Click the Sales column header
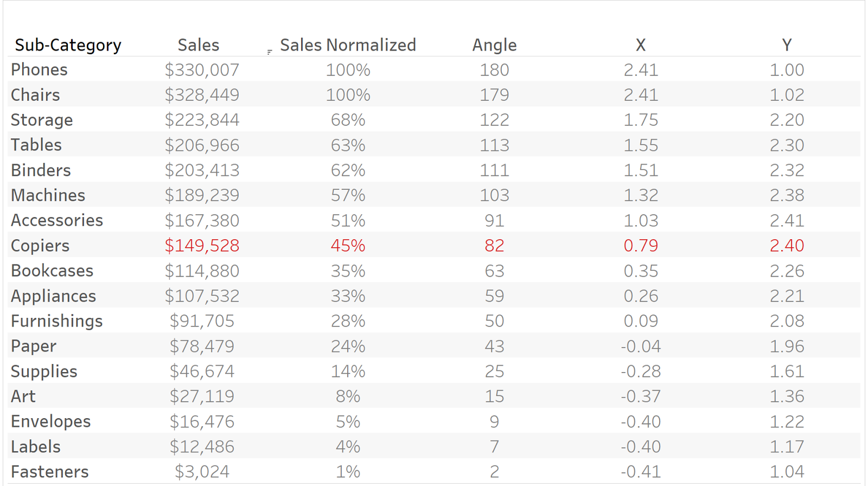This screenshot has height=486, width=868. pyautogui.click(x=199, y=45)
